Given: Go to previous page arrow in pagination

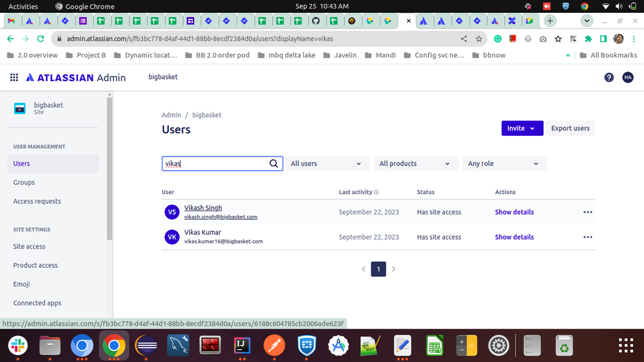Looking at the screenshot, I should point(364,269).
